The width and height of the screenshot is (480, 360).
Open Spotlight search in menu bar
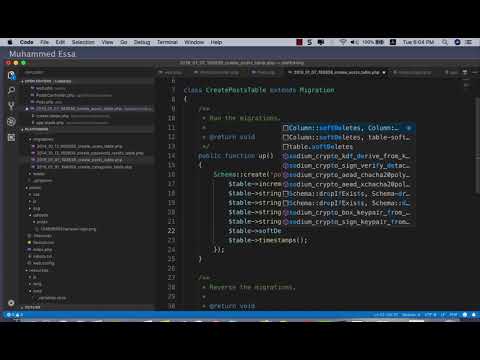445,42
